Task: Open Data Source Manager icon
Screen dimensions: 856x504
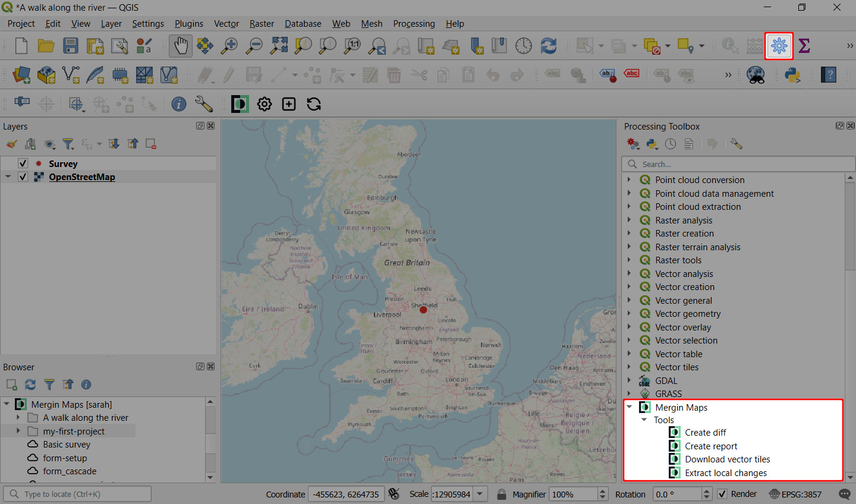Action: pos(21,75)
